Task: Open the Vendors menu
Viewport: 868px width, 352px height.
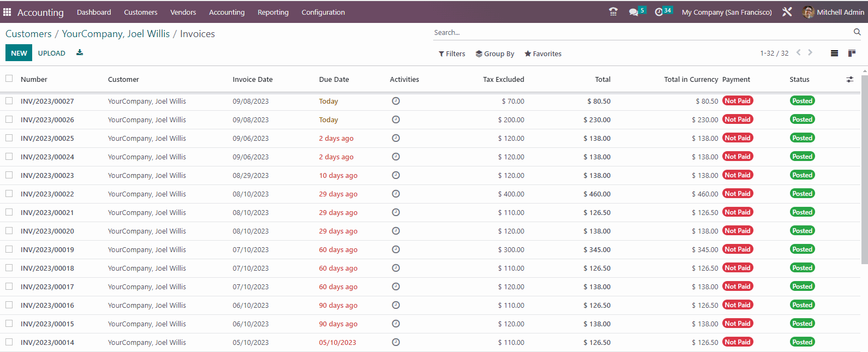Action: pos(183,12)
